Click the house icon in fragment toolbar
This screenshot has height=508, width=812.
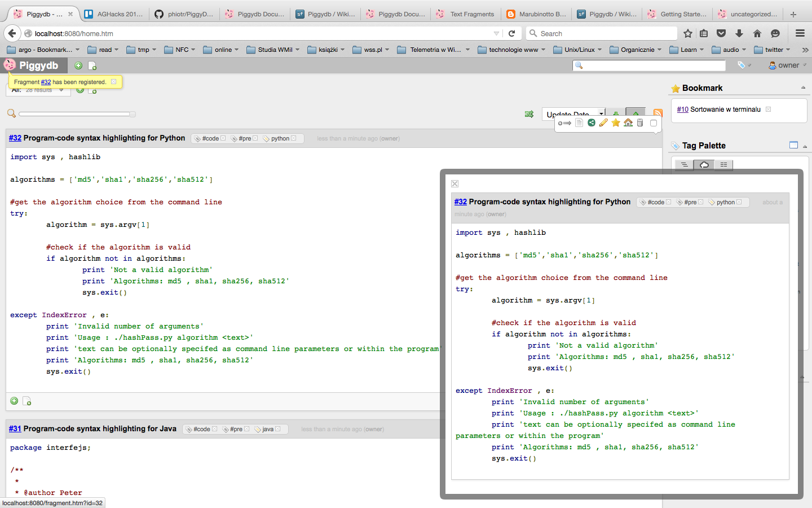[x=628, y=123]
